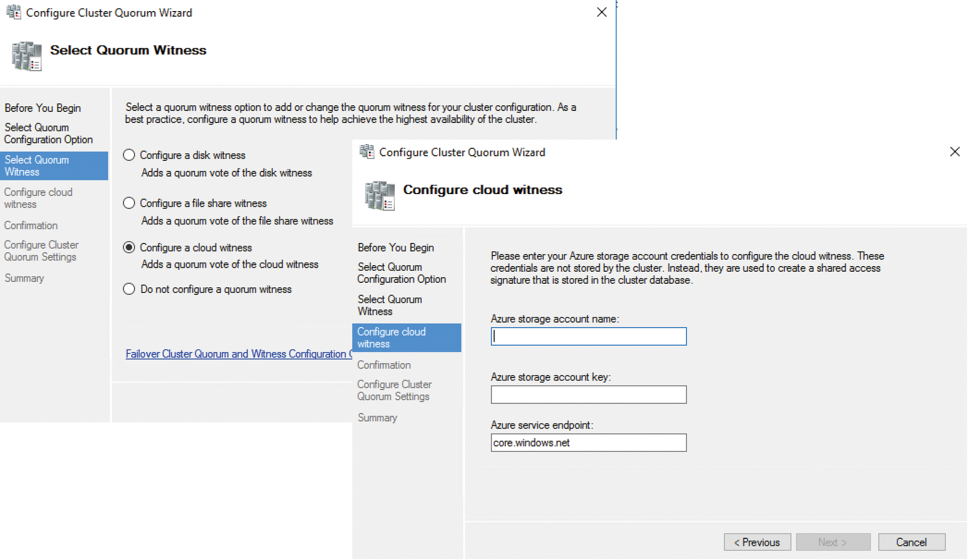Click inside the Azure storage account name field
The width and height of the screenshot is (968, 560).
pos(587,336)
